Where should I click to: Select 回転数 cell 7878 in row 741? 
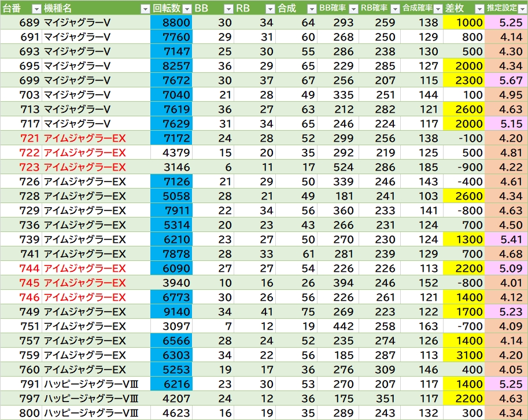click(x=171, y=254)
